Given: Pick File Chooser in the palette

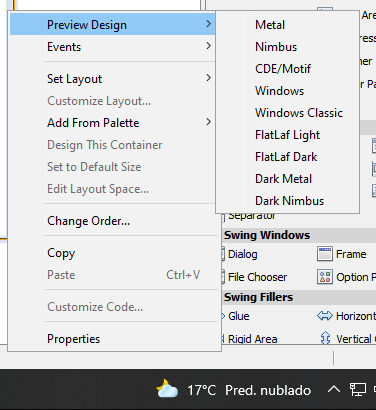Looking at the screenshot, I should pyautogui.click(x=257, y=277).
